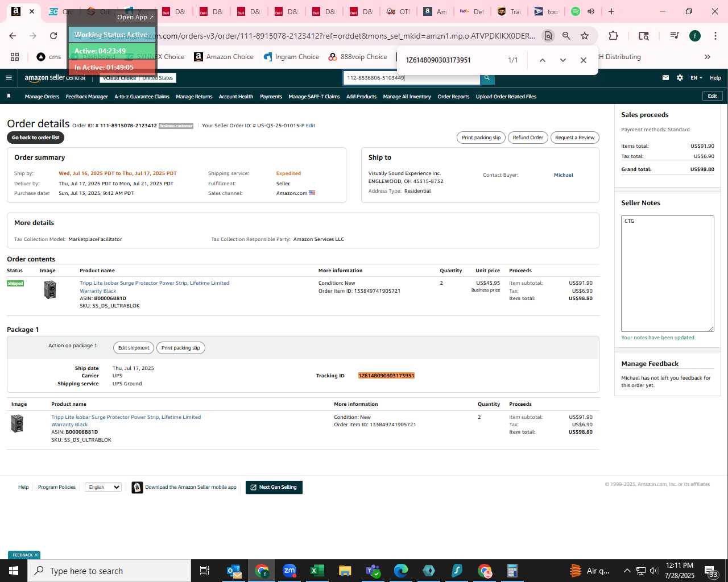Navigate back in browser history
This screenshot has height=582, width=728.
[13, 36]
